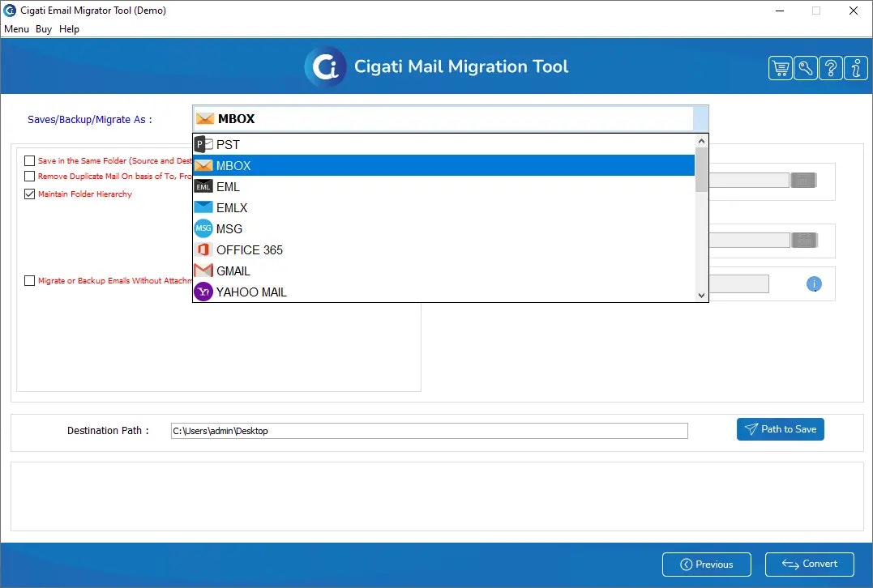The image size is (873, 588).
Task: Click the Cigati Mail Migration Tool title
Action: tap(461, 66)
